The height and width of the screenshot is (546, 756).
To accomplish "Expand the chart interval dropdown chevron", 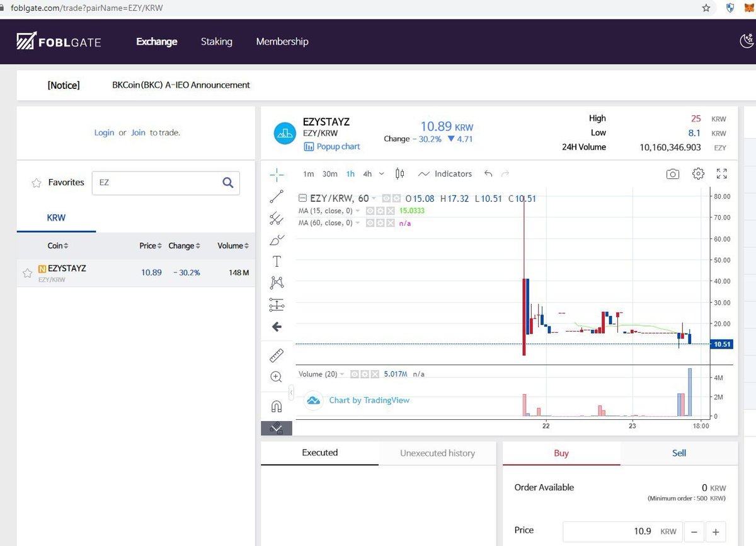I will click(382, 174).
